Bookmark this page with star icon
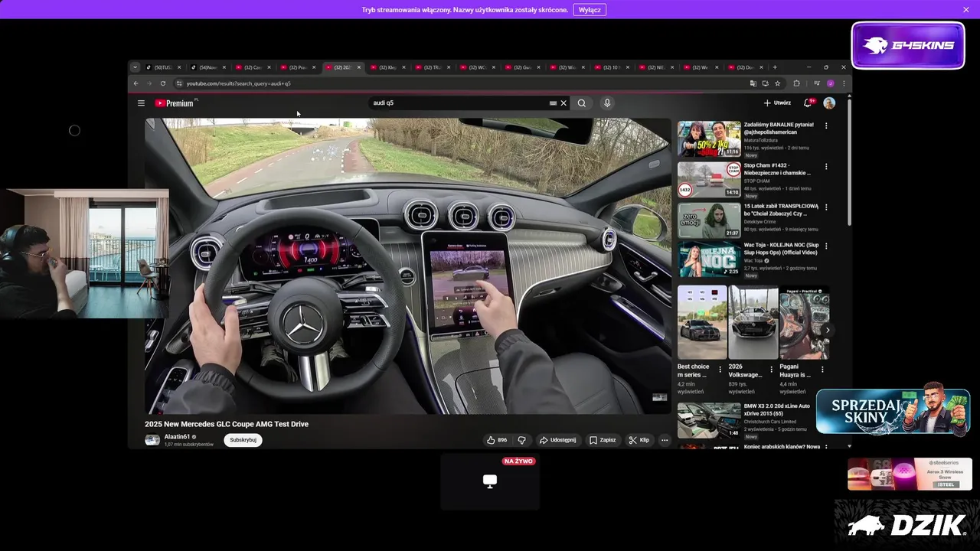980x551 pixels. [777, 83]
